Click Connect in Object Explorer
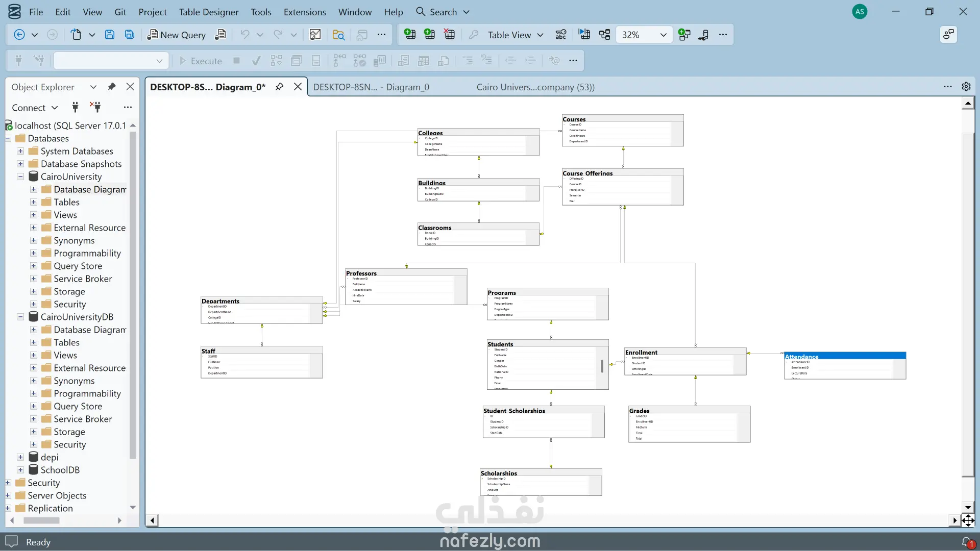Screen dimensions: 980x551 click(x=29, y=108)
